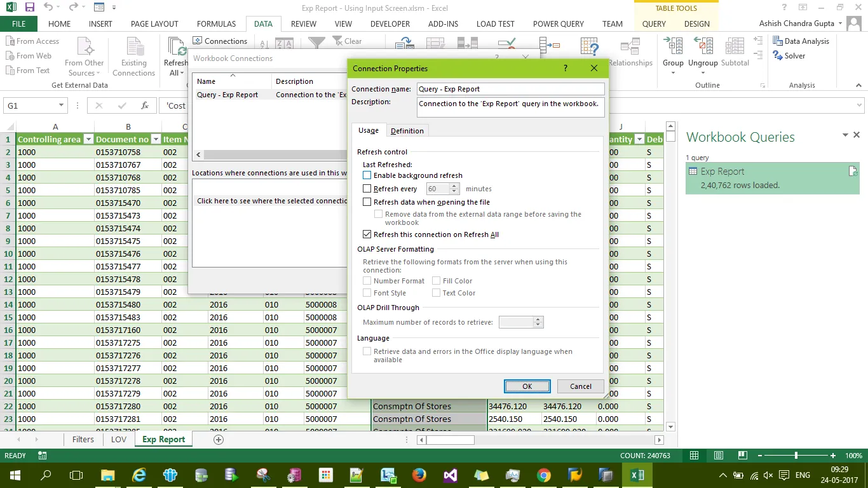This screenshot has height=488, width=868.
Task: Adjust the zoom slider handle
Action: point(796,456)
